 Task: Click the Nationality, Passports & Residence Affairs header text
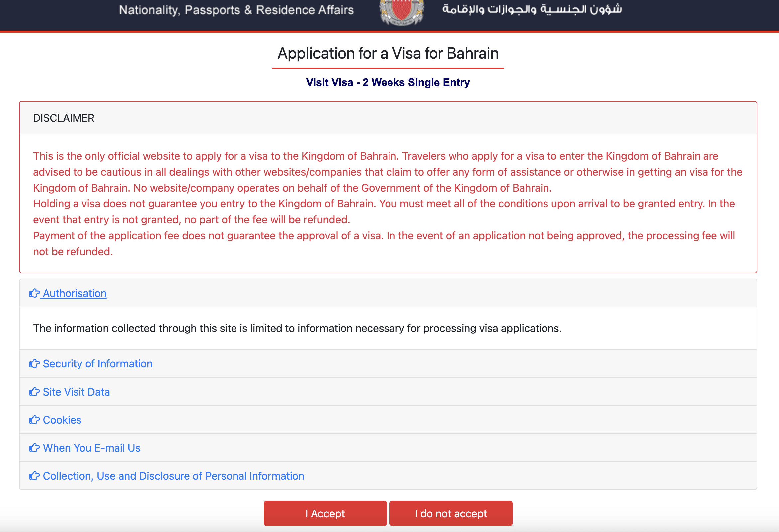pos(236,10)
